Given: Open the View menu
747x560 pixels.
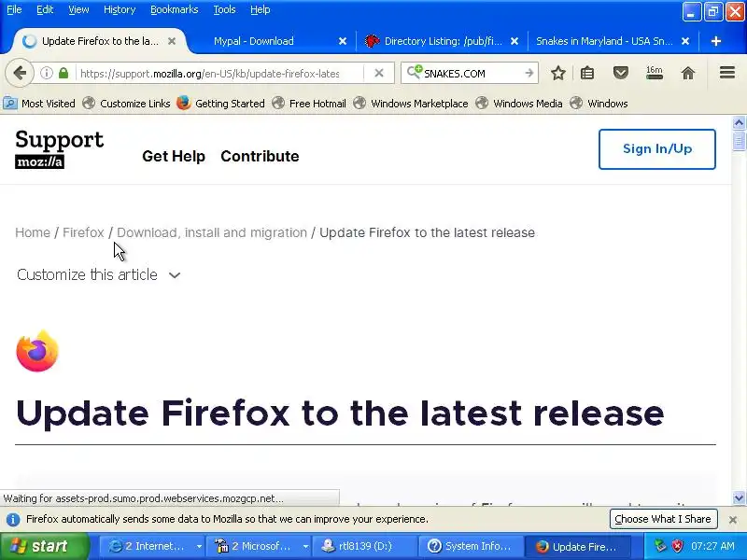Looking at the screenshot, I should tap(78, 9).
